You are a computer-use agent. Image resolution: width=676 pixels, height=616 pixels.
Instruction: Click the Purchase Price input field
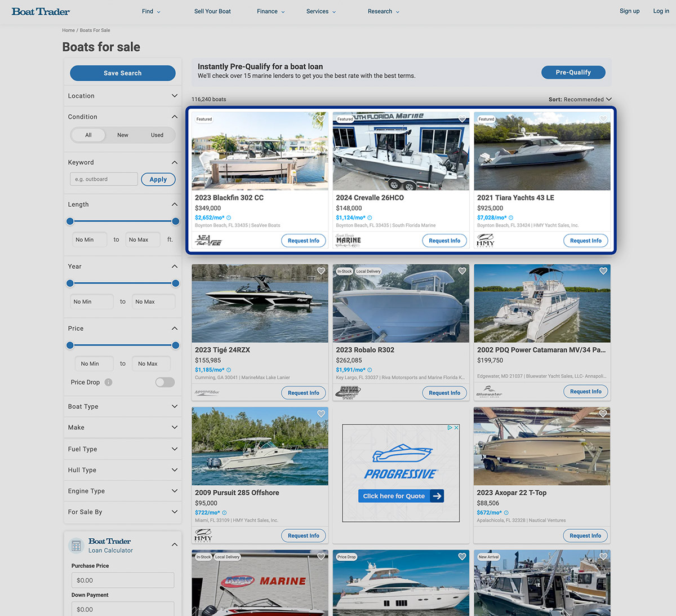coord(123,580)
